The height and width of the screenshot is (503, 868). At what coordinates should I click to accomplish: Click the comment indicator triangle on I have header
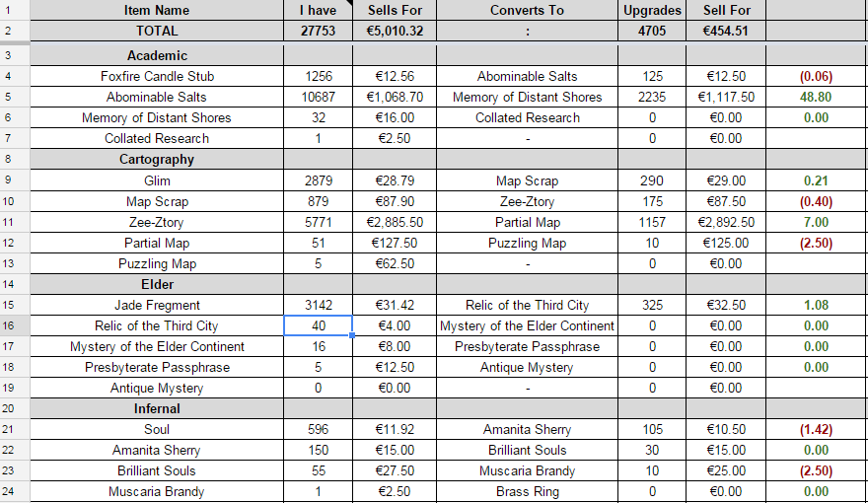[x=349, y=3]
